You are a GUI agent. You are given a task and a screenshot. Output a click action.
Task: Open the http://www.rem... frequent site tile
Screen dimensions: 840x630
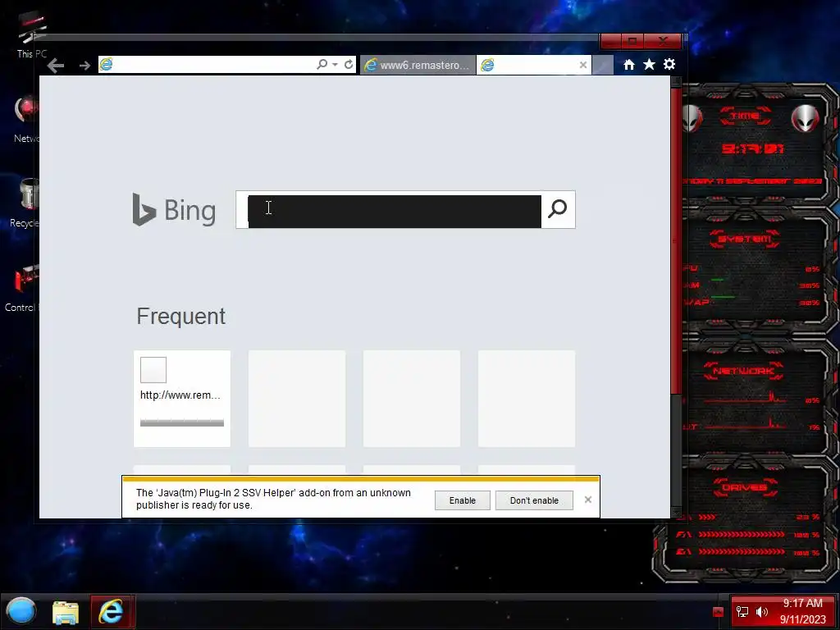[x=182, y=399]
